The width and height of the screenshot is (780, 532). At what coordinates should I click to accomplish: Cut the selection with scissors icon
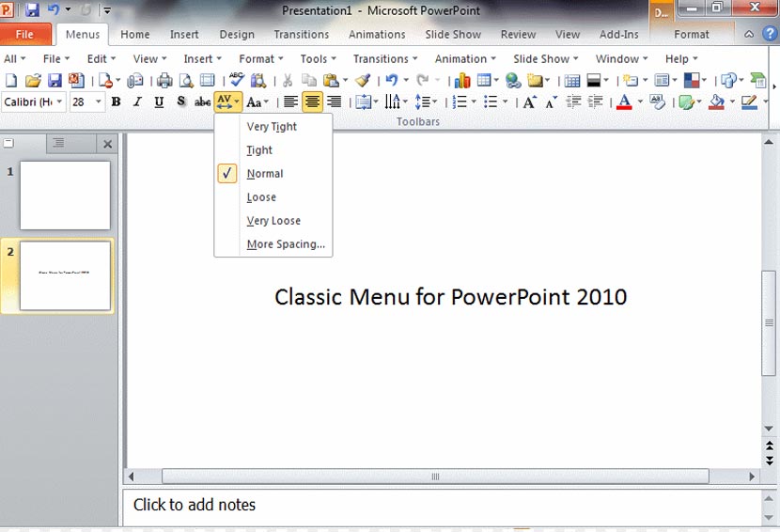(x=287, y=80)
